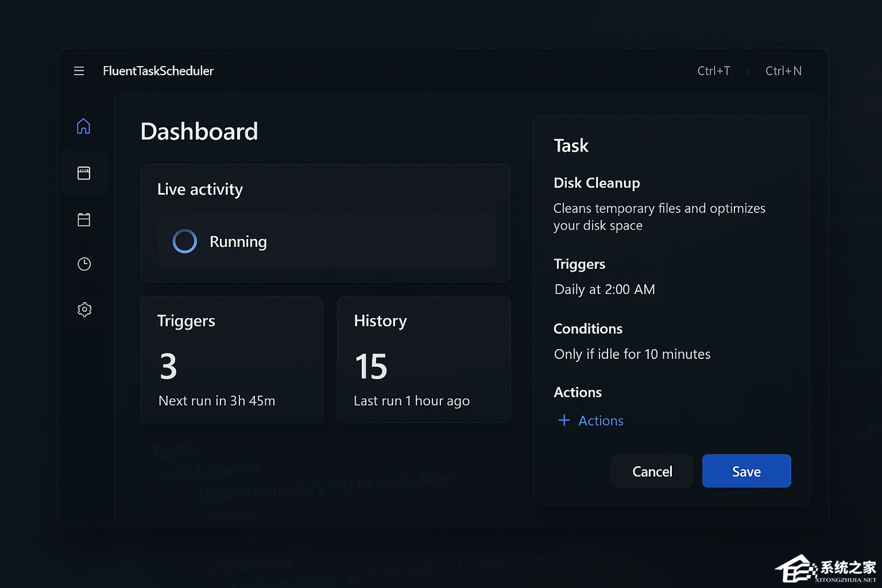The height and width of the screenshot is (588, 882).
Task: Click 'Daily at 2:00 AM' trigger value
Action: point(605,289)
